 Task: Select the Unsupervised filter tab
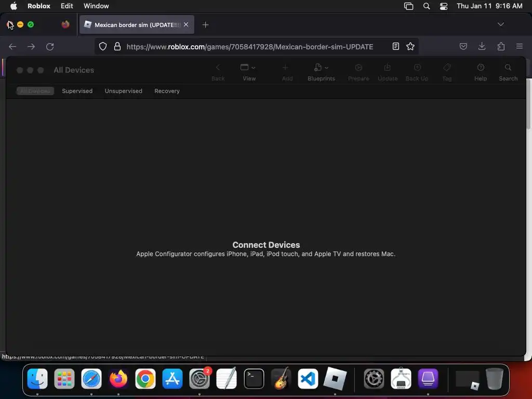(x=124, y=91)
